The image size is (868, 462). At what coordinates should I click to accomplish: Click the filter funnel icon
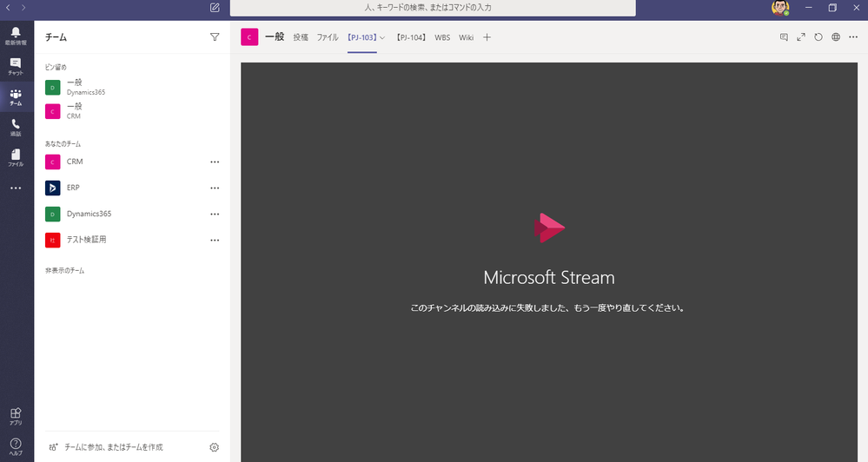click(x=215, y=37)
